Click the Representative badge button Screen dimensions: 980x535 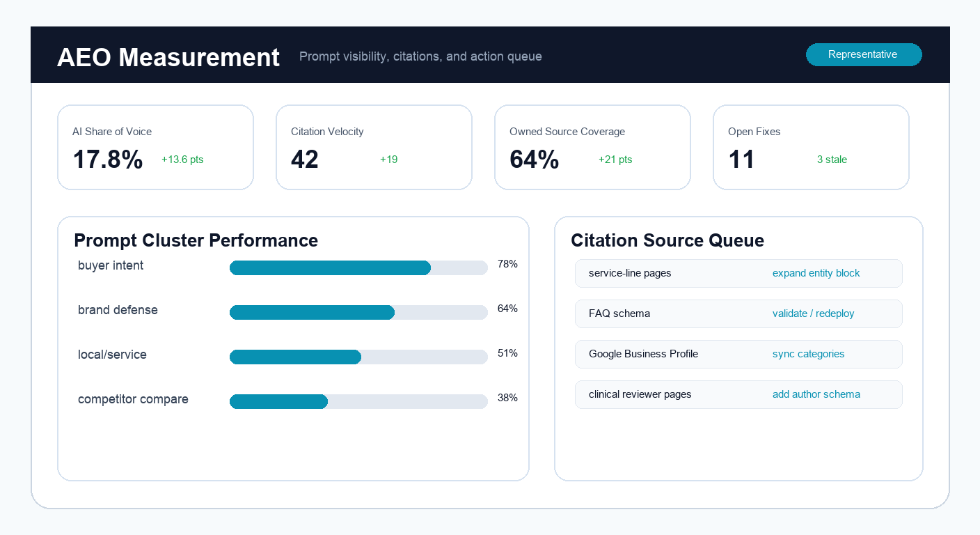pyautogui.click(x=864, y=54)
